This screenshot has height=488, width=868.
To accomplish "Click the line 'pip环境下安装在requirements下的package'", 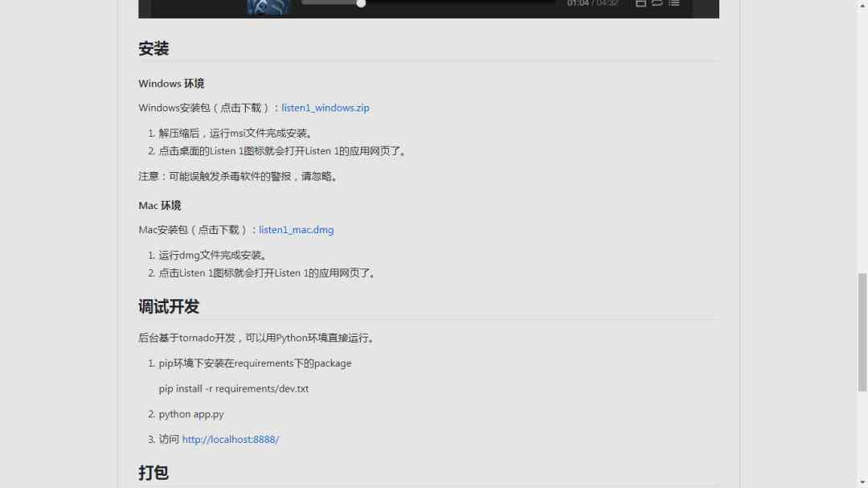I will click(256, 363).
